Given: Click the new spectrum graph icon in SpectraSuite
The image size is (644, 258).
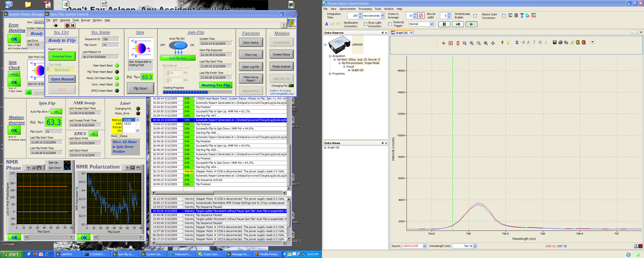Looking at the screenshot, I should coord(510,16).
